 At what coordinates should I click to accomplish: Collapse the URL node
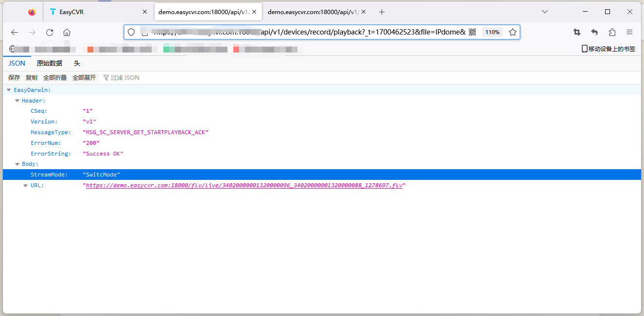pos(26,185)
